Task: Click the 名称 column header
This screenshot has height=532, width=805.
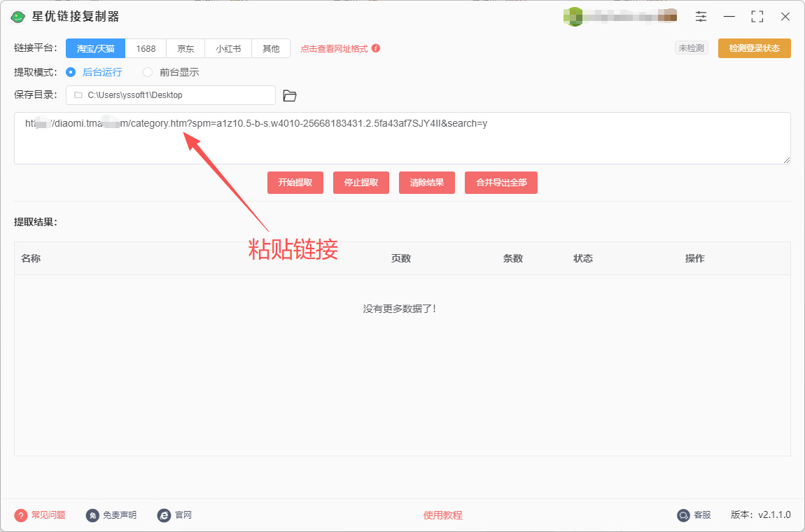Action: [31, 258]
